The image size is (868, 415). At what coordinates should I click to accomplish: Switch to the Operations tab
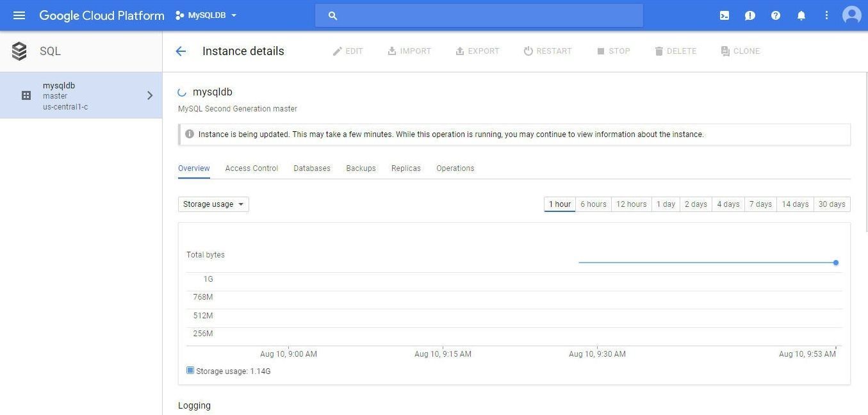point(455,168)
